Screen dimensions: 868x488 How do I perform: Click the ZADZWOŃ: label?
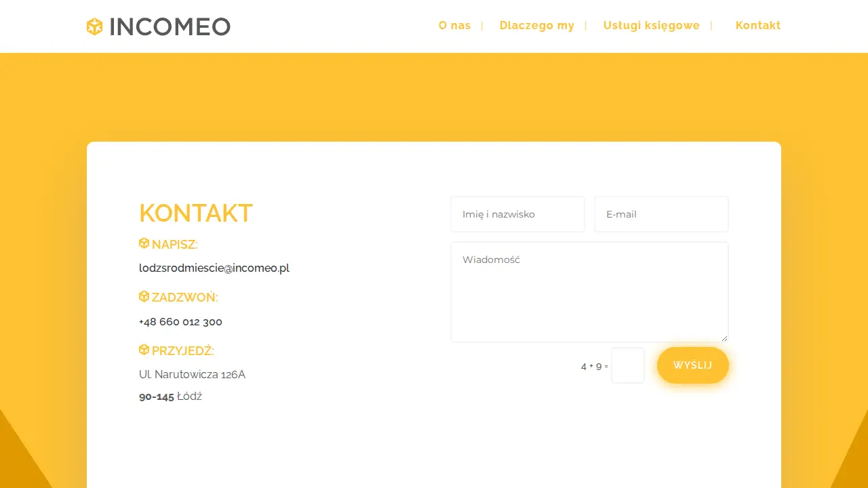pos(185,298)
